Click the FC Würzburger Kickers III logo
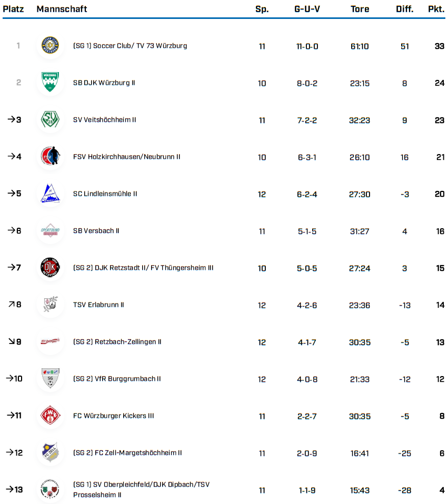This screenshot has width=448, height=504. [51, 416]
